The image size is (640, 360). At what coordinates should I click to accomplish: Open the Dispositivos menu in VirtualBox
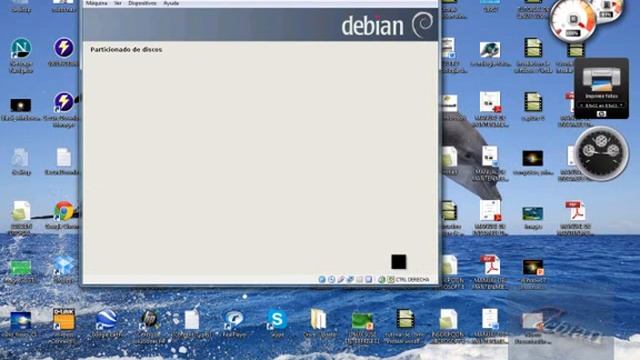pyautogui.click(x=142, y=3)
